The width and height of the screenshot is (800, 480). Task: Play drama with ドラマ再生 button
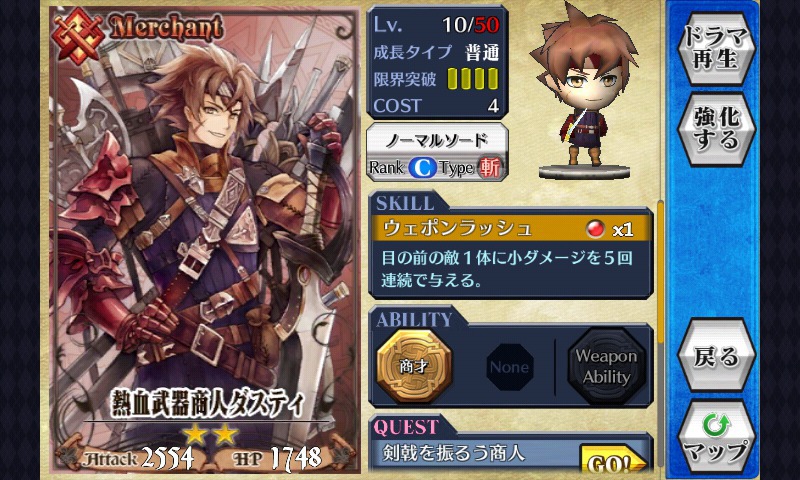(x=716, y=47)
